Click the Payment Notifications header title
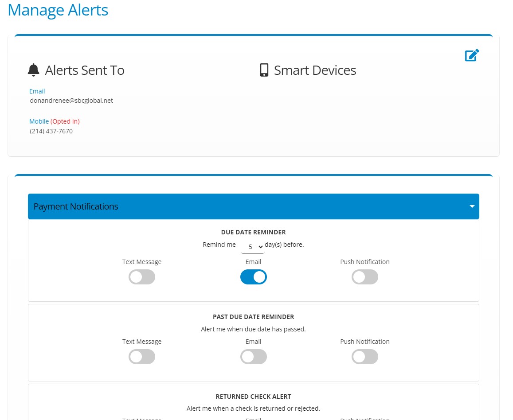Screen dimensions: 513x420 click(x=76, y=206)
